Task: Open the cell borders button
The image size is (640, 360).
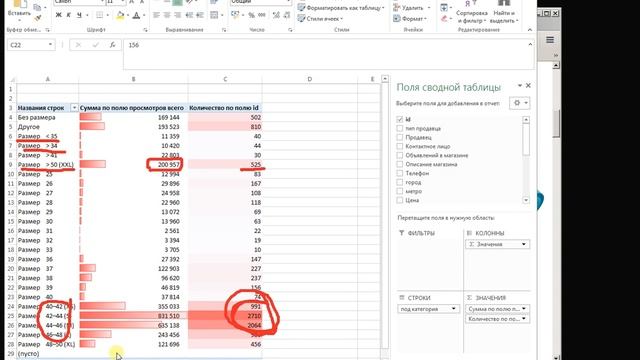Action: 99,16
